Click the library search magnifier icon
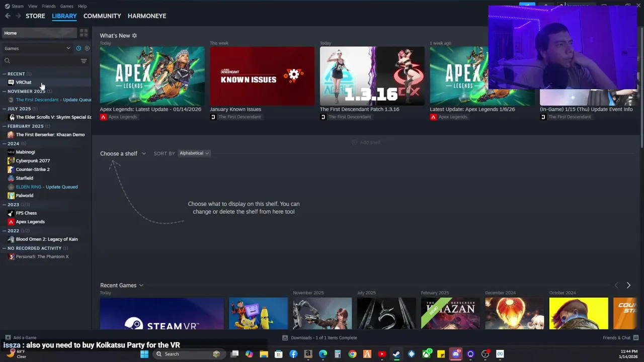 point(7,61)
